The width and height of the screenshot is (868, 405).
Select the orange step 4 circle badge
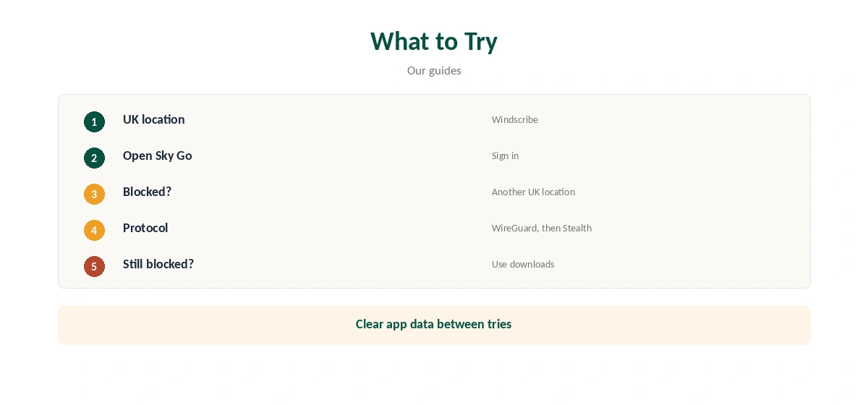[94, 230]
